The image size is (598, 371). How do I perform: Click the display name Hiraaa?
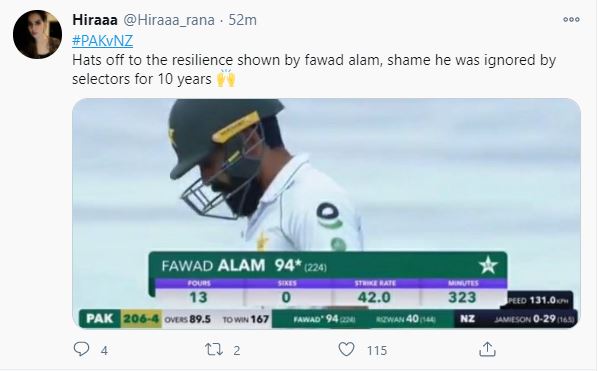[95, 20]
